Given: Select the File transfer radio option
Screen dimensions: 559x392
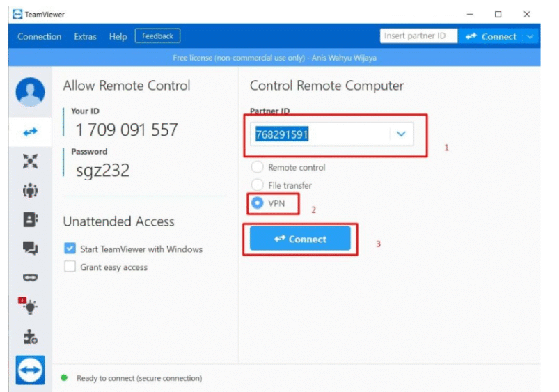Looking at the screenshot, I should [258, 185].
